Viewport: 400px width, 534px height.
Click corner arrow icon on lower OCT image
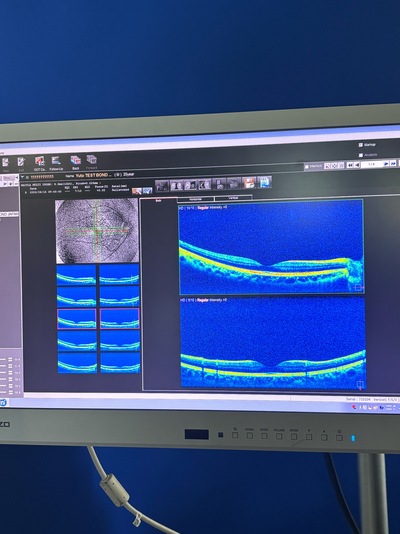[360, 385]
